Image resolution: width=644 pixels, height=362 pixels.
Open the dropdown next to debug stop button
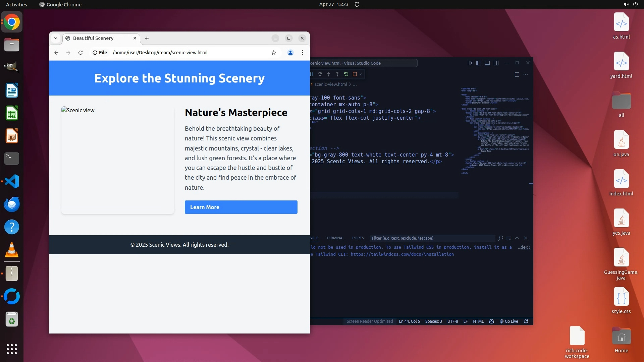361,74
